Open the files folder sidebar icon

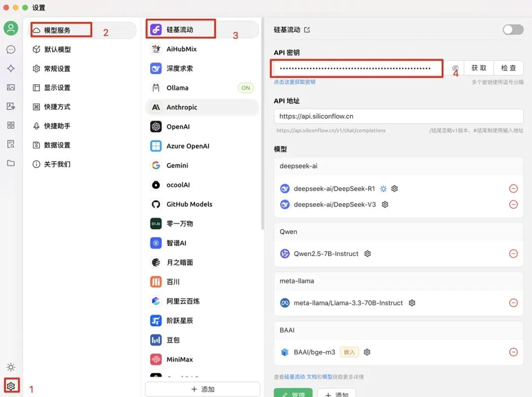[x=11, y=163]
